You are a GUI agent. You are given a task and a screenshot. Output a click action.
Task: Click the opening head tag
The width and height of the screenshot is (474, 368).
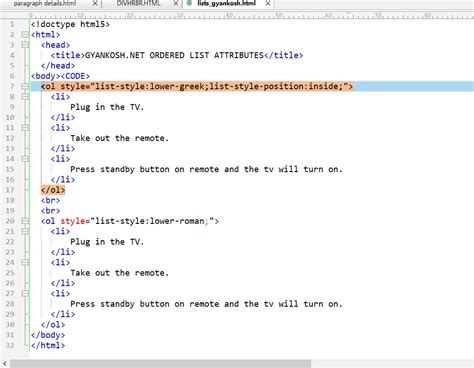click(55, 45)
